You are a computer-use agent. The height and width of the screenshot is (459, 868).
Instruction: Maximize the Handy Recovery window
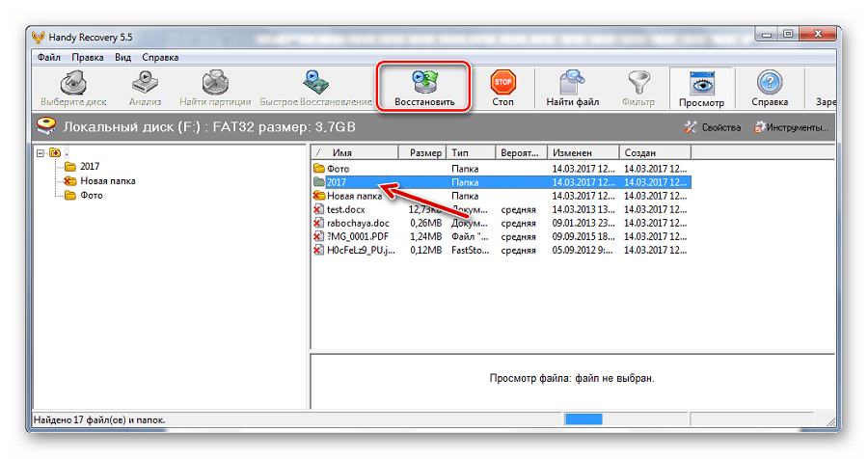[x=788, y=35]
